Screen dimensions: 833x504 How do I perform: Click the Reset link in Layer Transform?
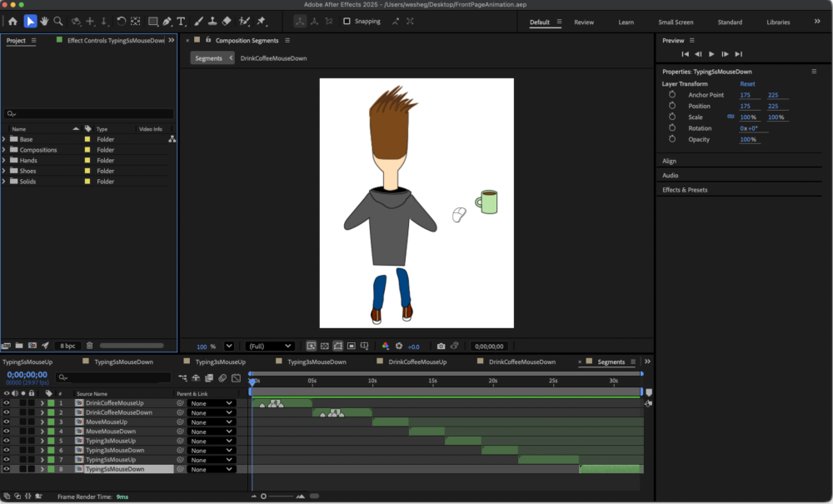(x=747, y=84)
